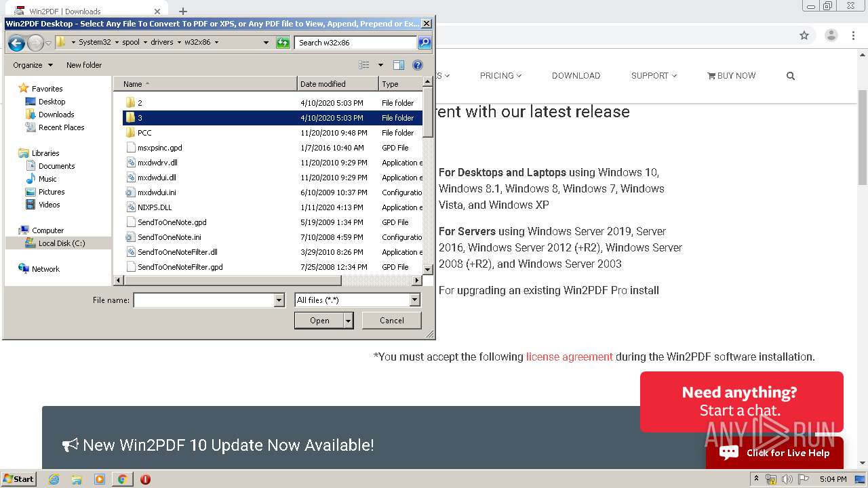Select the Videos library

pyautogui.click(x=49, y=205)
